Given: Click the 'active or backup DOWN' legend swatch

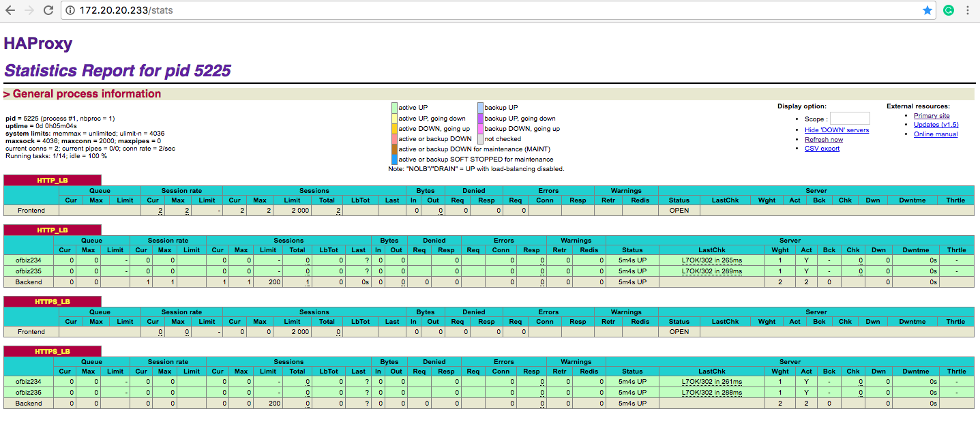Looking at the screenshot, I should pyautogui.click(x=394, y=139).
